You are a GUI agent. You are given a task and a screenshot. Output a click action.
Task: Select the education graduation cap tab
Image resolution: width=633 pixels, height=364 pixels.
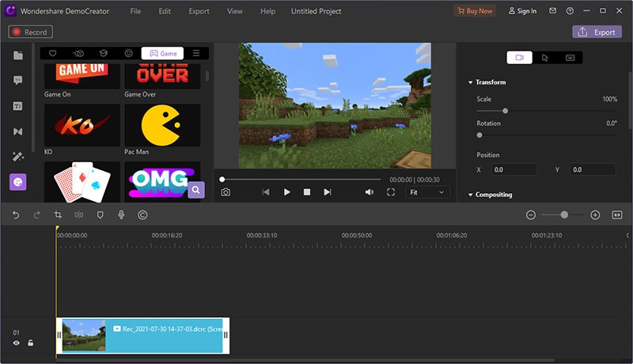click(104, 53)
